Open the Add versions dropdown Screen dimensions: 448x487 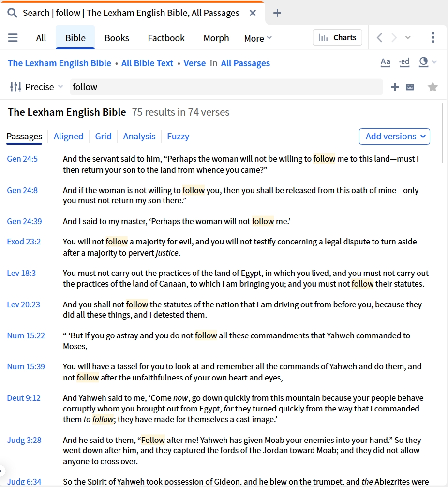[394, 137]
